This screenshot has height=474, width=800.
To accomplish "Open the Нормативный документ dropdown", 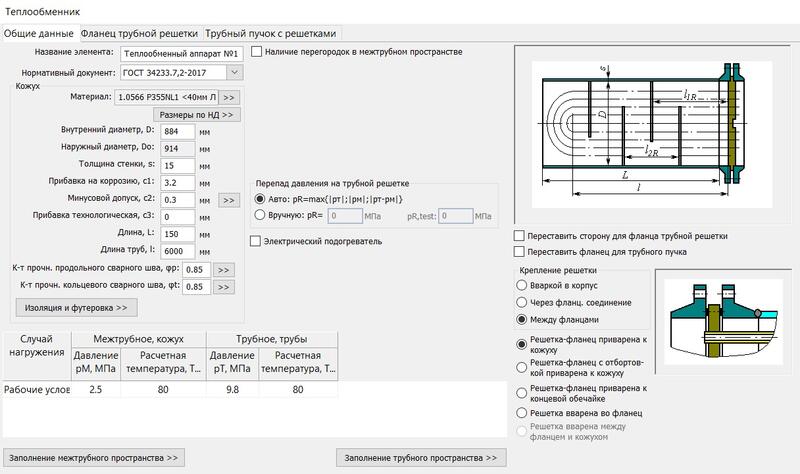I will [x=234, y=72].
